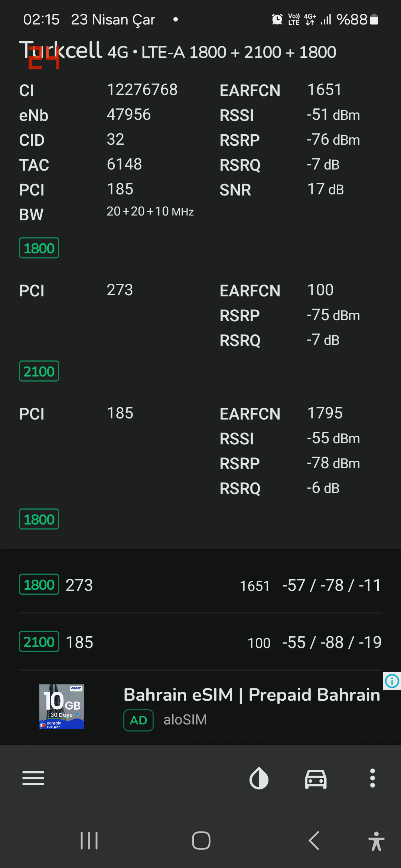This screenshot has height=868, width=401.
Task: Tap the alarm icon in status bar
Action: [277, 19]
